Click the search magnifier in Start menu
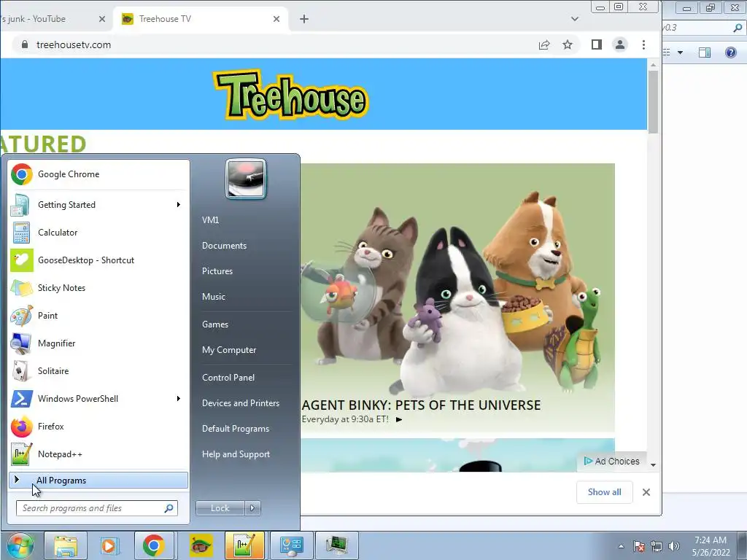Image resolution: width=747 pixels, height=560 pixels. point(169,508)
